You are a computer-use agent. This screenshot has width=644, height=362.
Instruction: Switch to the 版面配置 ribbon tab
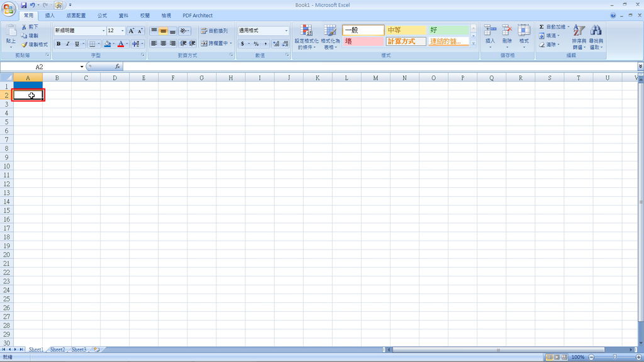point(76,16)
